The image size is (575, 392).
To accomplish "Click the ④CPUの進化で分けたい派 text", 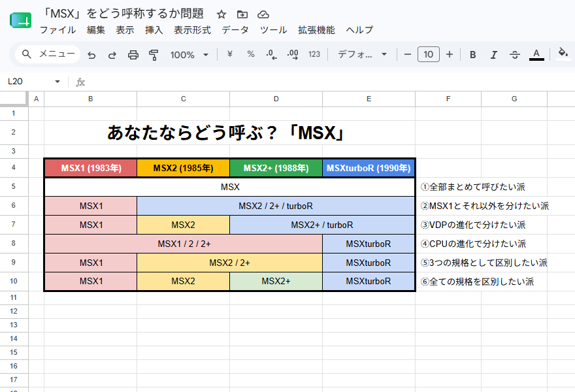I will click(x=474, y=244).
